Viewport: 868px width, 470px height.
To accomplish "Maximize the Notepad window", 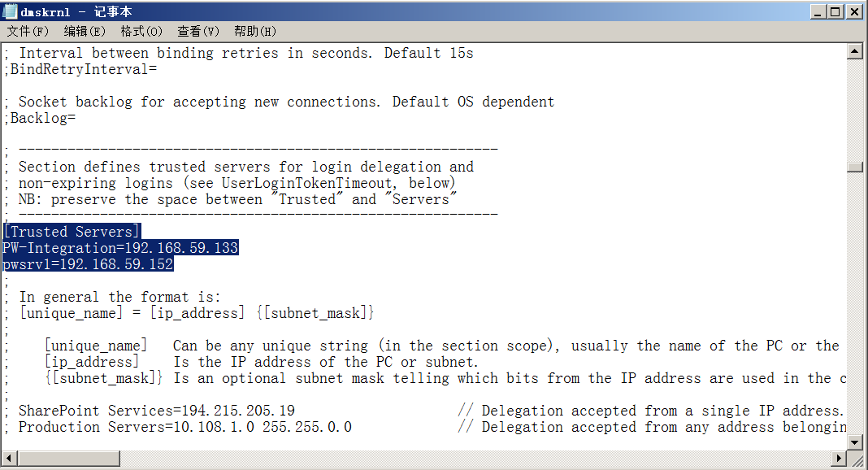I will coord(835,11).
